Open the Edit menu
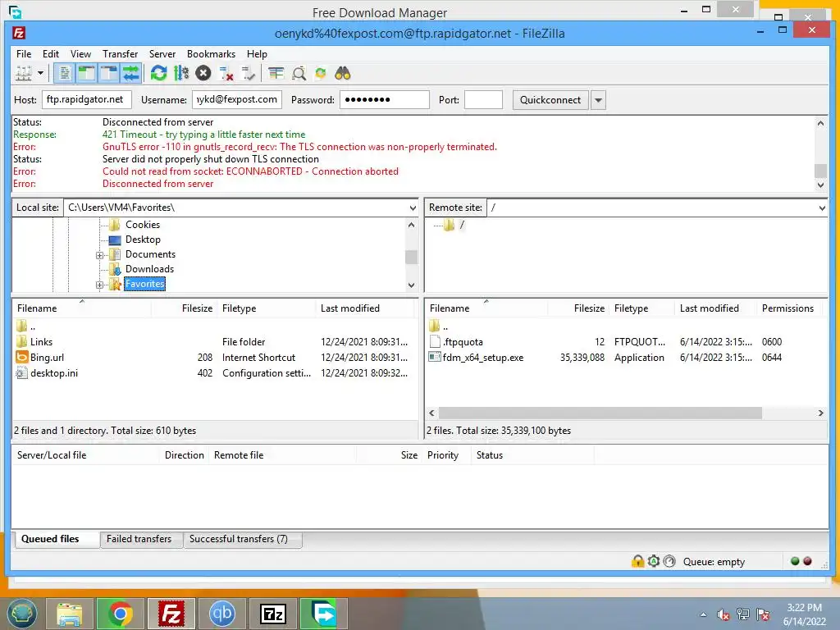This screenshot has height=630, width=840. pyautogui.click(x=51, y=54)
